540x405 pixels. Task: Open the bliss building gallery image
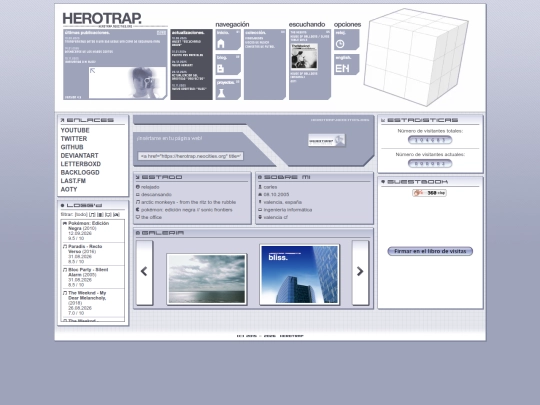click(x=299, y=275)
